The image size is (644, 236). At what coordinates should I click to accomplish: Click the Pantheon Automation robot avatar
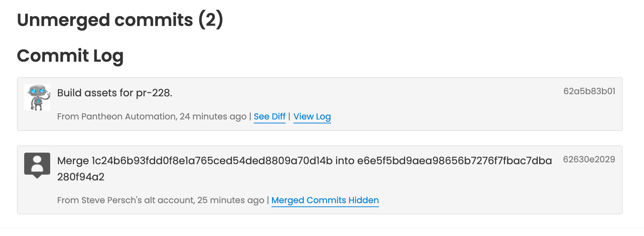click(37, 97)
